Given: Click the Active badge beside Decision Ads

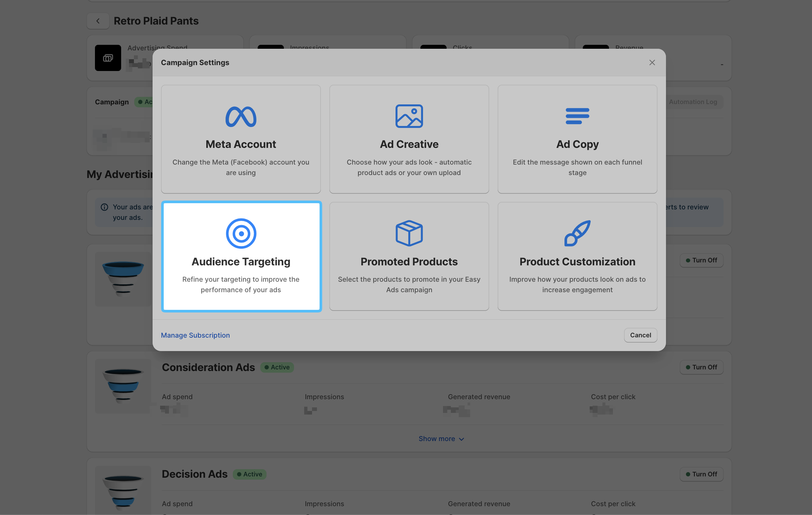Looking at the screenshot, I should [249, 474].
